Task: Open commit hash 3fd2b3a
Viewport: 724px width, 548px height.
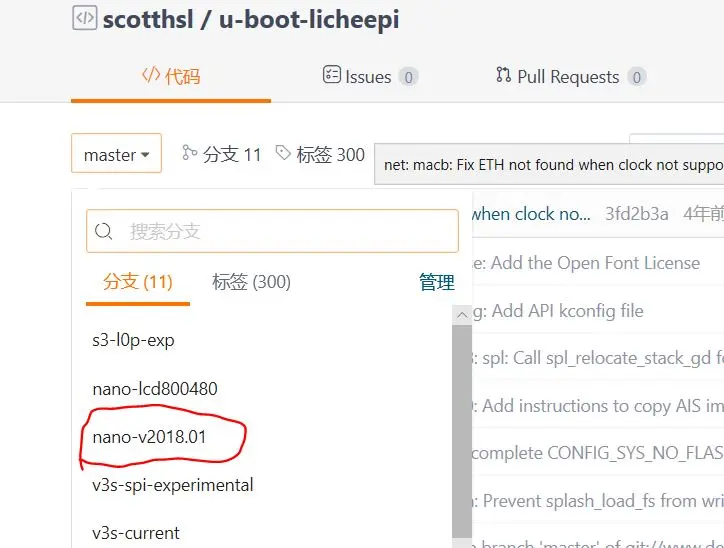Action: pyautogui.click(x=638, y=214)
